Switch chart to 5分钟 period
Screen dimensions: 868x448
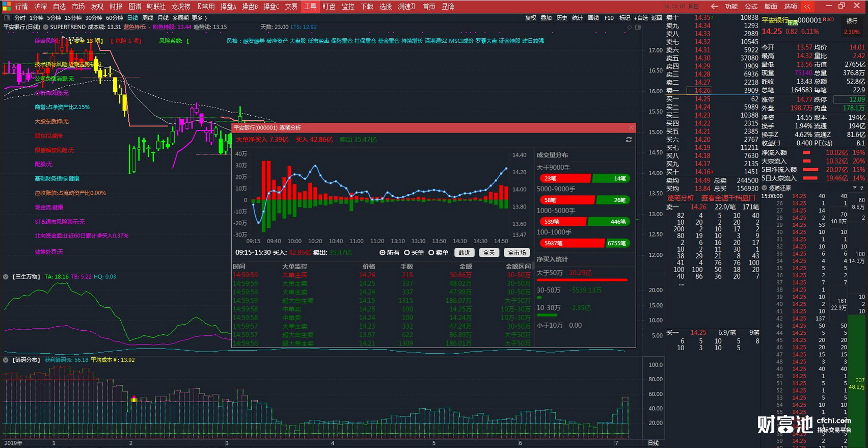[x=54, y=18]
